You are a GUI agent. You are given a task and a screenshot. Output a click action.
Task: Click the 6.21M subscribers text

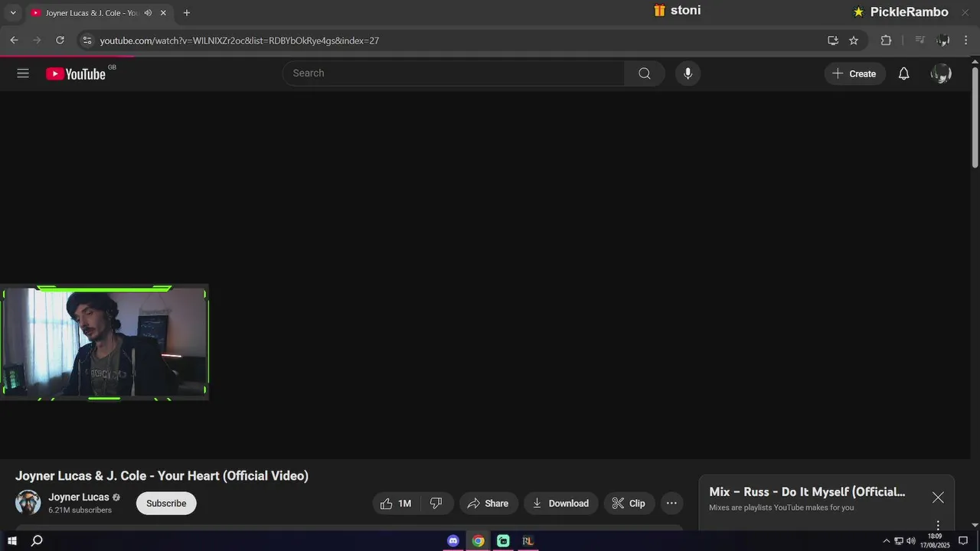pos(80,510)
